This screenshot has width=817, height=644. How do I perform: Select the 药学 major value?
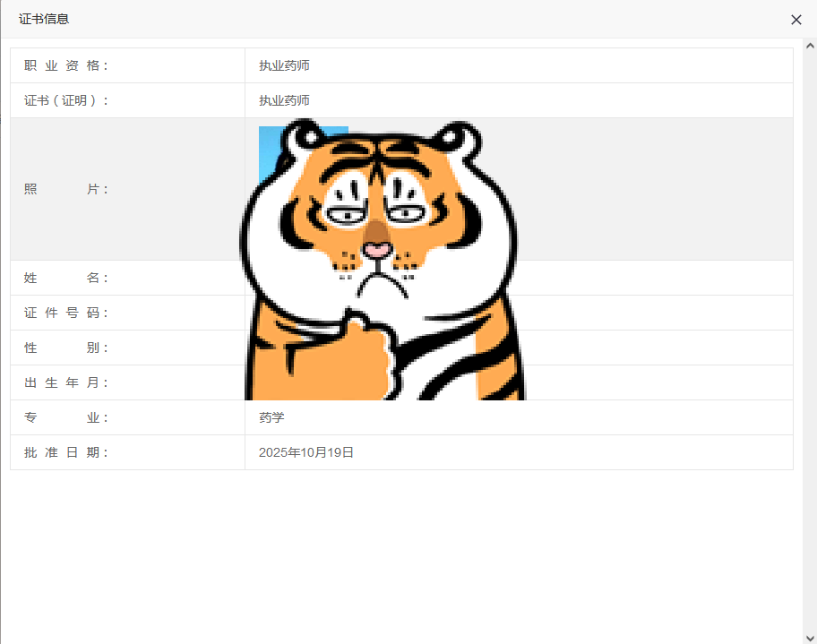click(x=271, y=417)
